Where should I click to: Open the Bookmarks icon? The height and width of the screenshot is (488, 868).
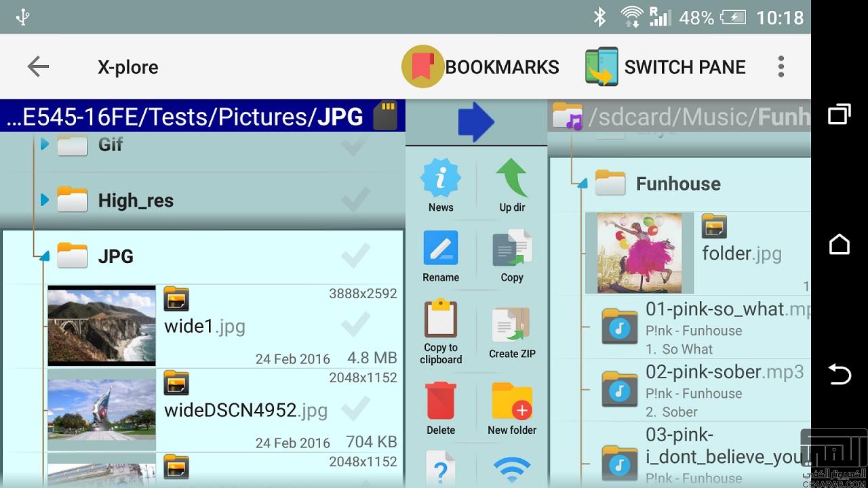pyautogui.click(x=422, y=66)
